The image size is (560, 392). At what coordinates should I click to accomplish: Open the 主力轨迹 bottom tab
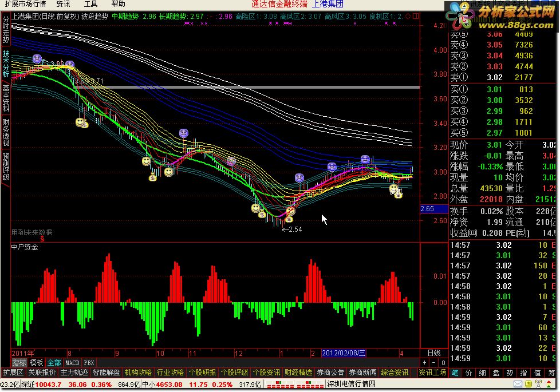pos(74,373)
